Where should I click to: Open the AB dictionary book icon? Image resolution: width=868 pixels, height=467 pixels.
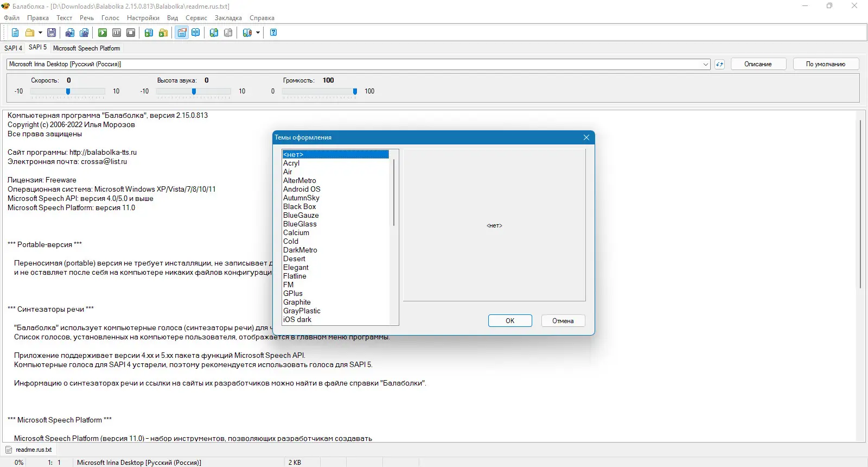[x=196, y=33]
